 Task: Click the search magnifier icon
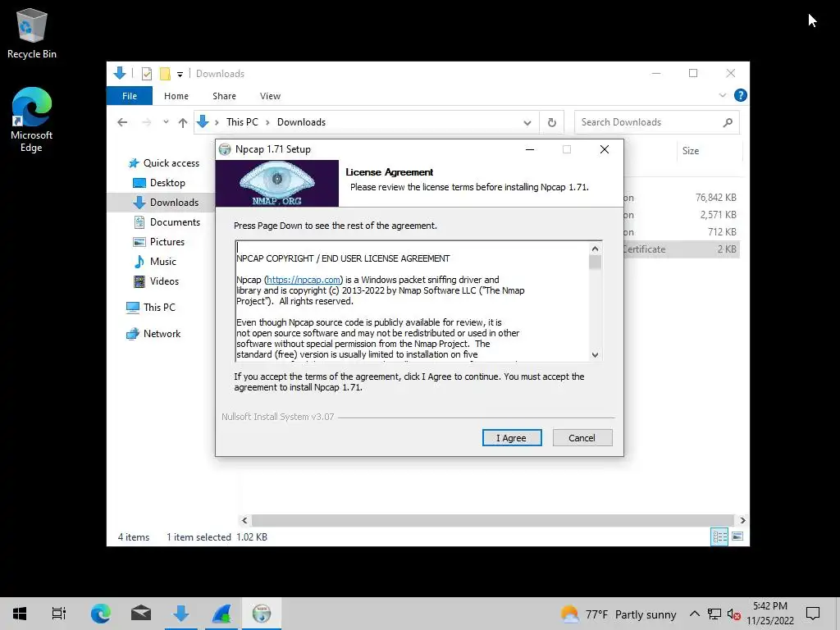728,122
